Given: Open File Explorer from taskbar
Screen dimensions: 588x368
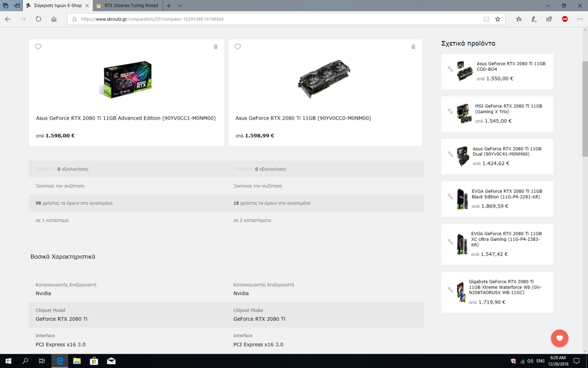Looking at the screenshot, I should pyautogui.click(x=77, y=361).
